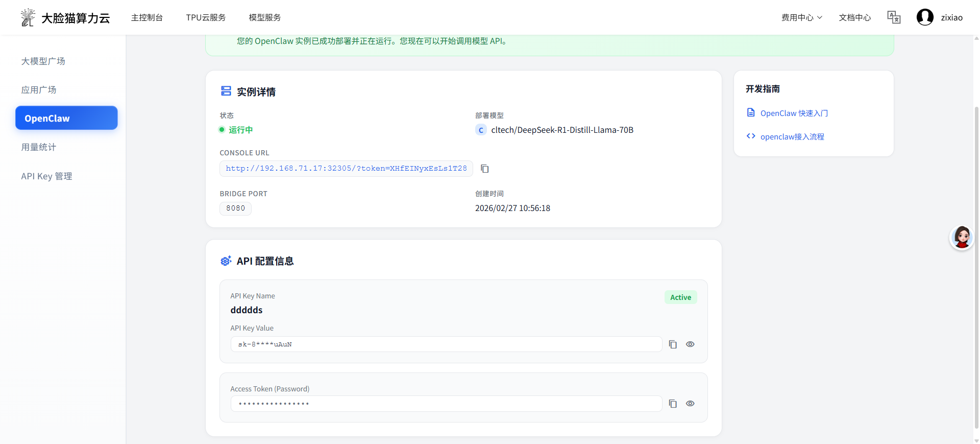
Task: Click the language translation icon
Action: click(894, 17)
